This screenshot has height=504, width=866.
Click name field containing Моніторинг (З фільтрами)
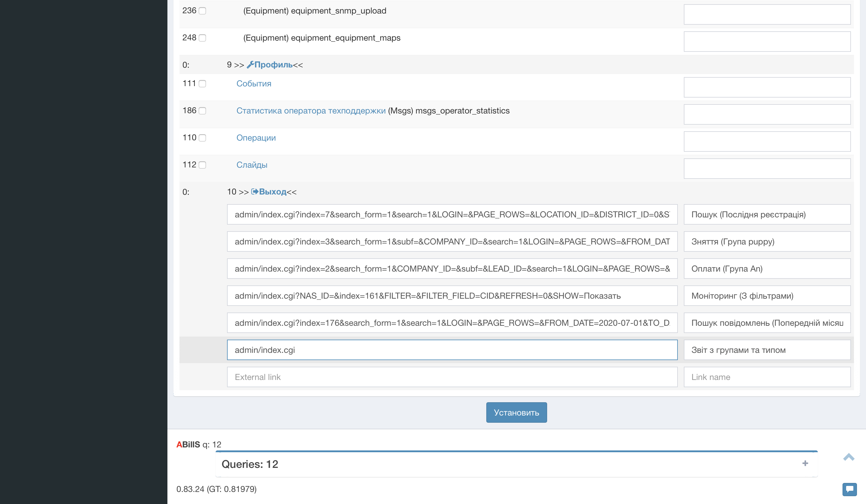point(767,296)
